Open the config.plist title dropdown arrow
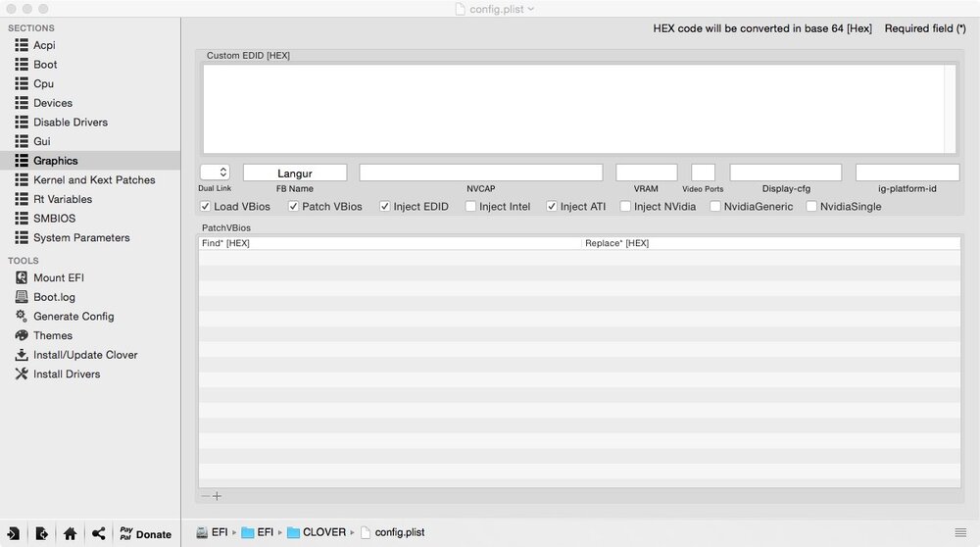 pyautogui.click(x=531, y=9)
